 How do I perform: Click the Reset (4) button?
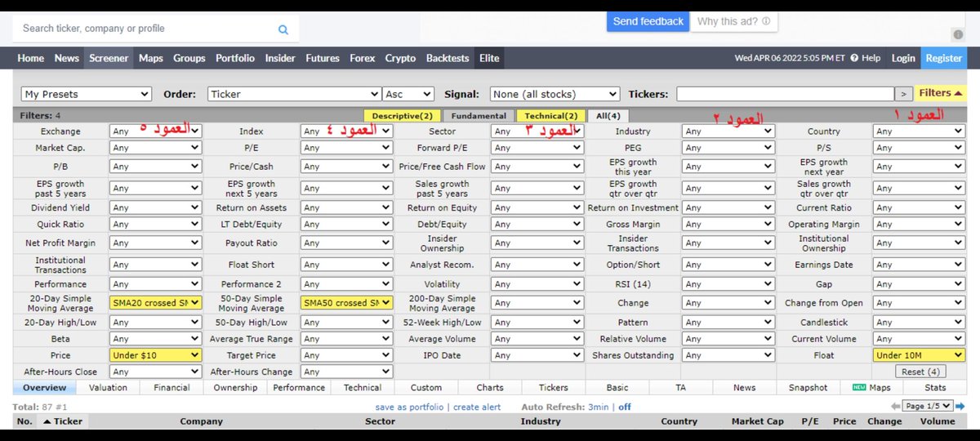coord(920,372)
